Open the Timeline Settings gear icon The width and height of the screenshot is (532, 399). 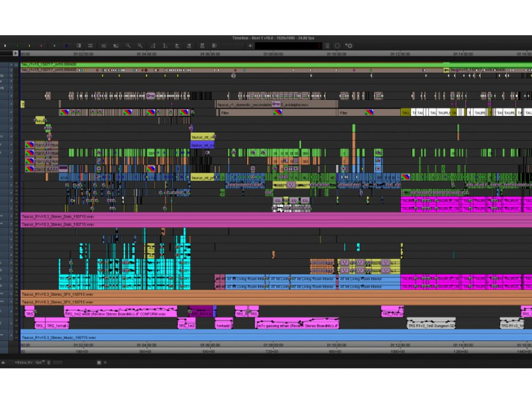point(348,46)
